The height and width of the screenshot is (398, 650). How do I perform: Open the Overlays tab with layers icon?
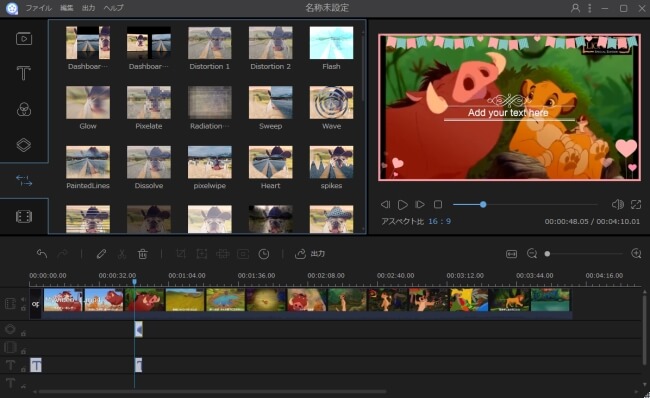[24, 145]
